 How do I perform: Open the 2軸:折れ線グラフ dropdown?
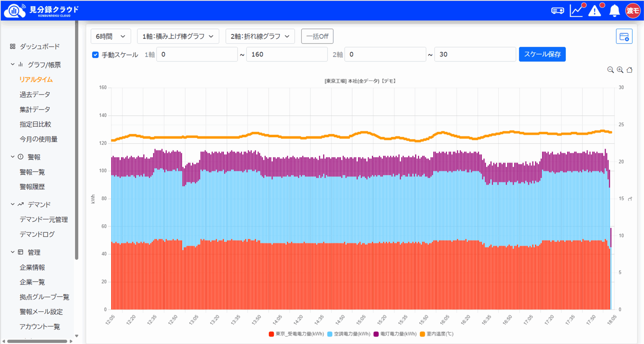pos(260,36)
